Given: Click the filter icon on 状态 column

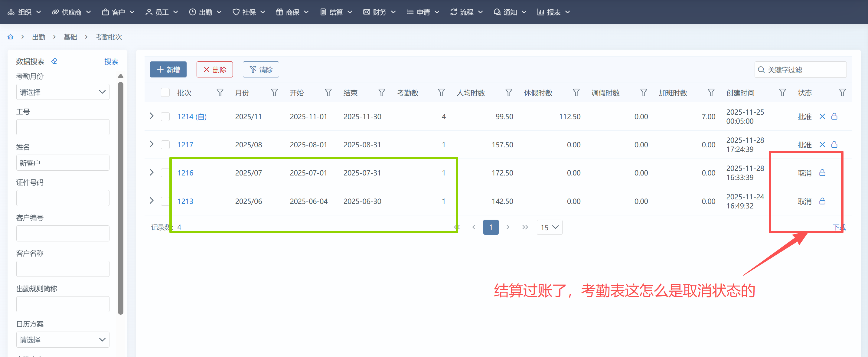Looking at the screenshot, I should coord(842,93).
